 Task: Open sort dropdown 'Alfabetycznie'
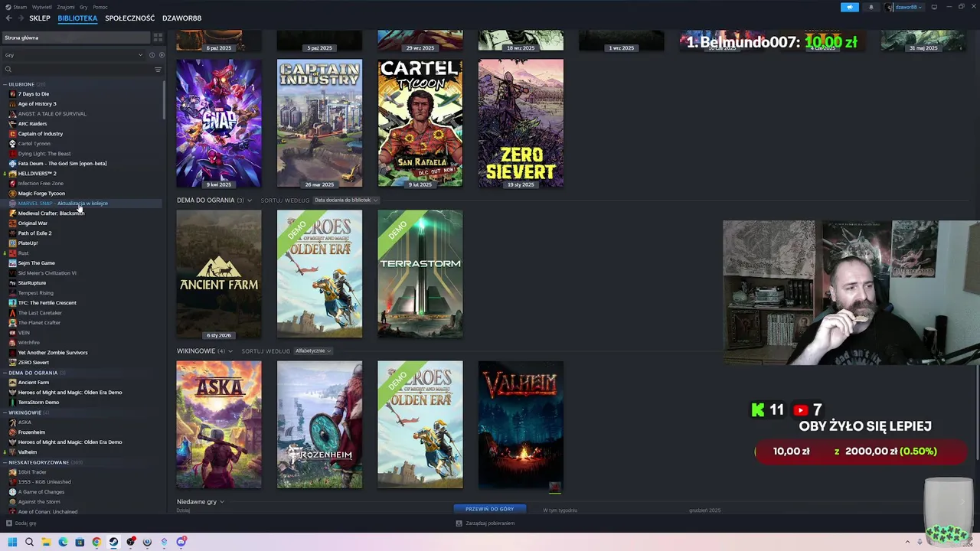click(312, 351)
